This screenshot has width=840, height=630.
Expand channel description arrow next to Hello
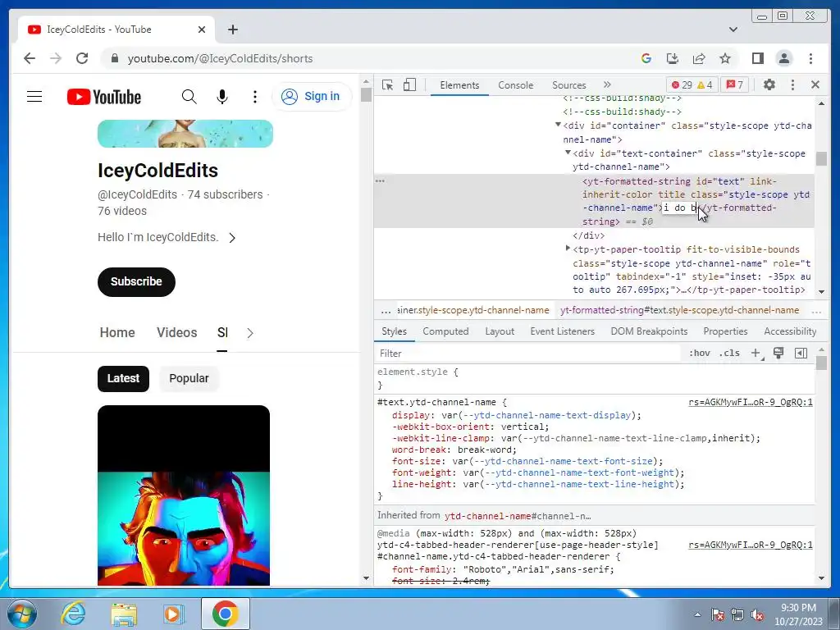tap(232, 237)
